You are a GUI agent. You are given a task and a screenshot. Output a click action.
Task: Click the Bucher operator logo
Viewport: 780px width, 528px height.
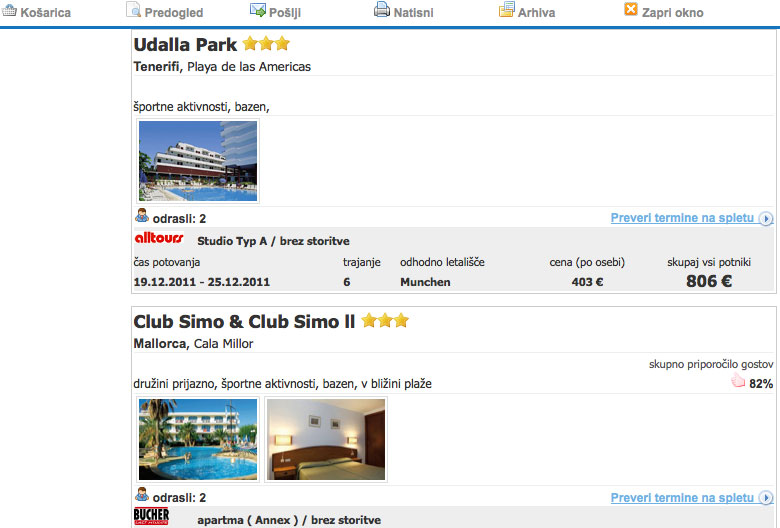click(151, 517)
